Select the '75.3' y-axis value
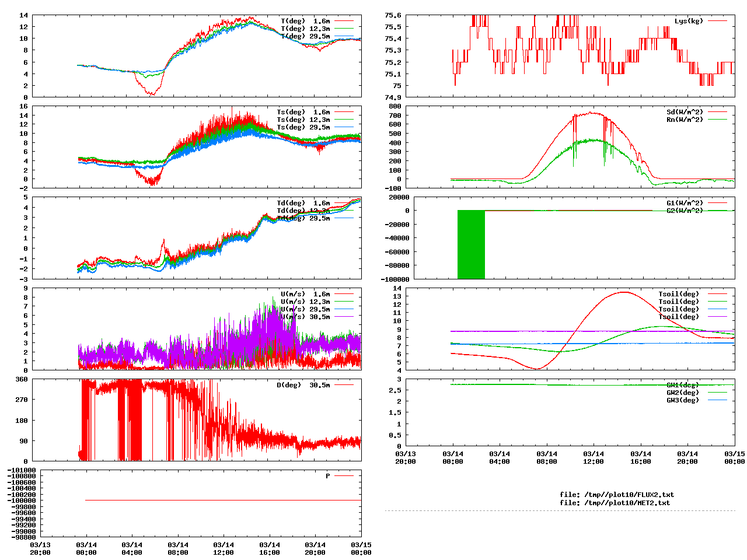The height and width of the screenshot is (560, 747). coord(393,50)
